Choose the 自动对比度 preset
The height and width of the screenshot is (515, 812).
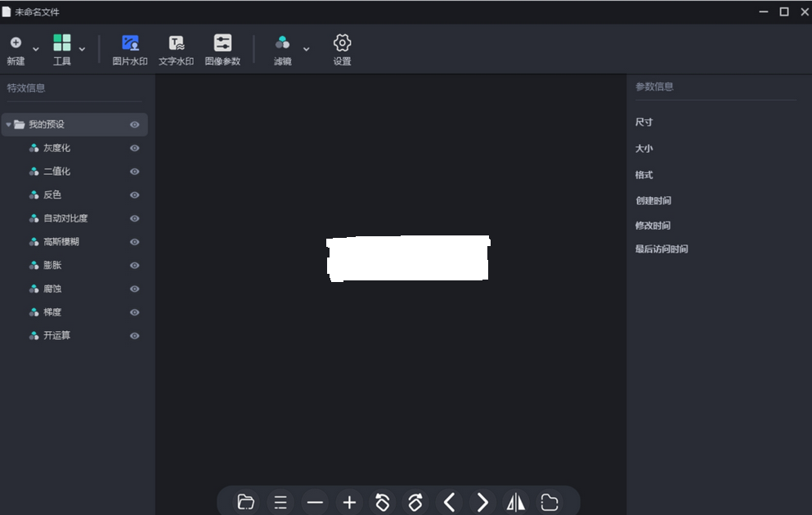point(65,218)
